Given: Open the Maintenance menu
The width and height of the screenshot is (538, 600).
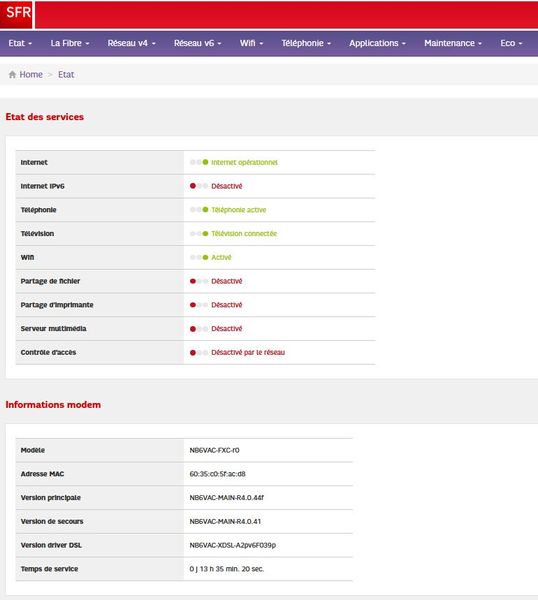Looking at the screenshot, I should (x=453, y=43).
